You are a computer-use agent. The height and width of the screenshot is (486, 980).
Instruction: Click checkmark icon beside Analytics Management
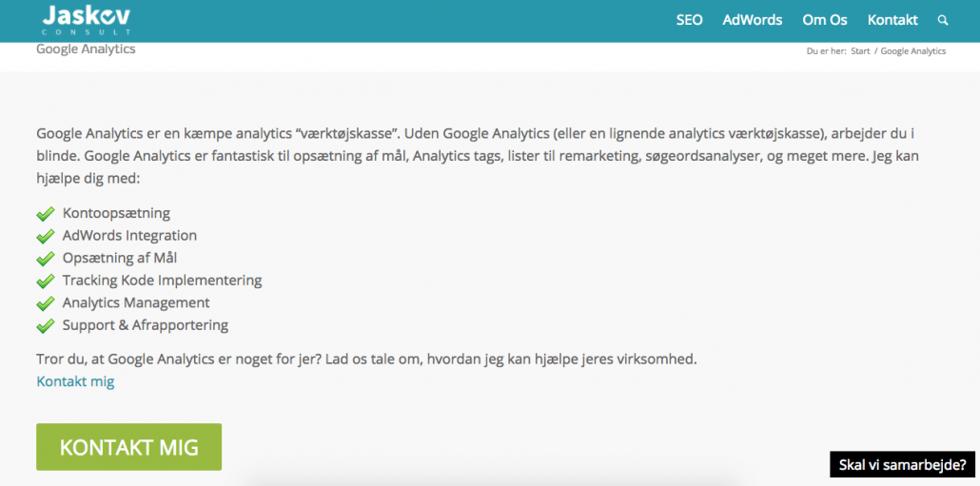coord(46,303)
